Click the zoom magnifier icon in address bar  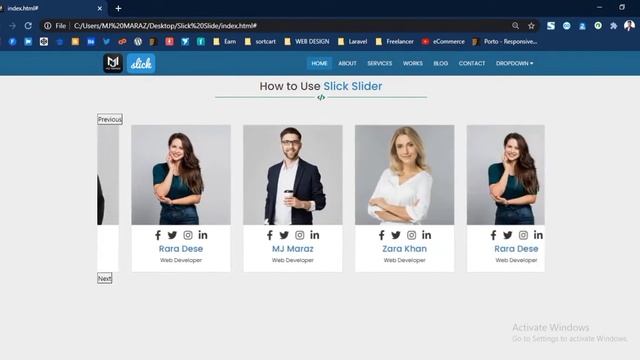pyautogui.click(x=516, y=26)
